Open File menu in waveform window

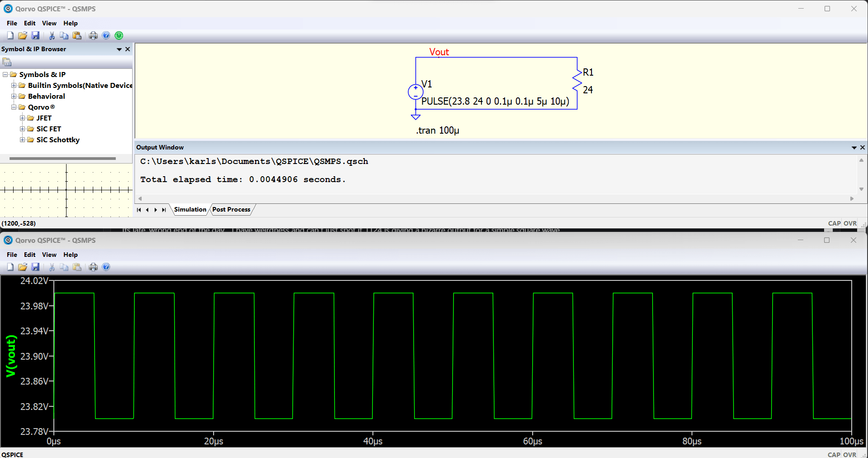pos(12,255)
